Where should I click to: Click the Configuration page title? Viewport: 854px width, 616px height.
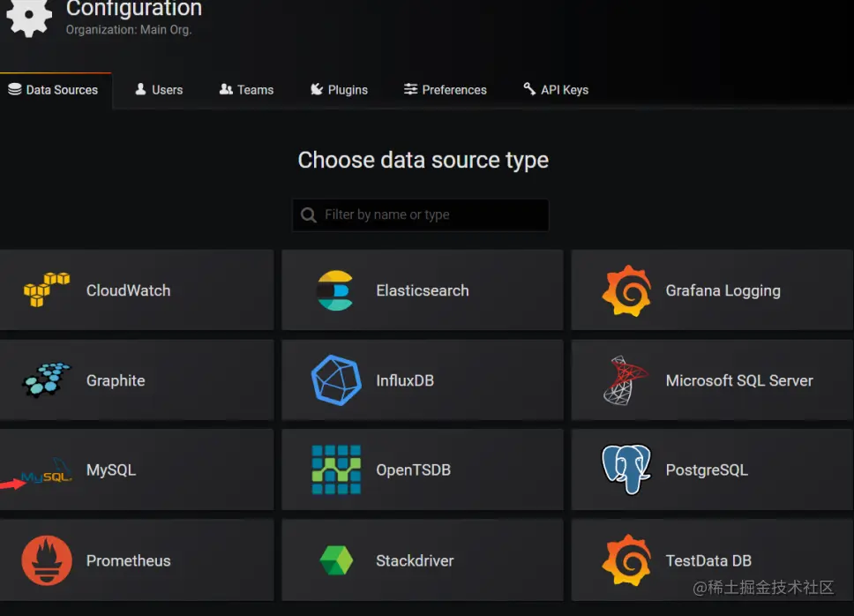tap(134, 9)
